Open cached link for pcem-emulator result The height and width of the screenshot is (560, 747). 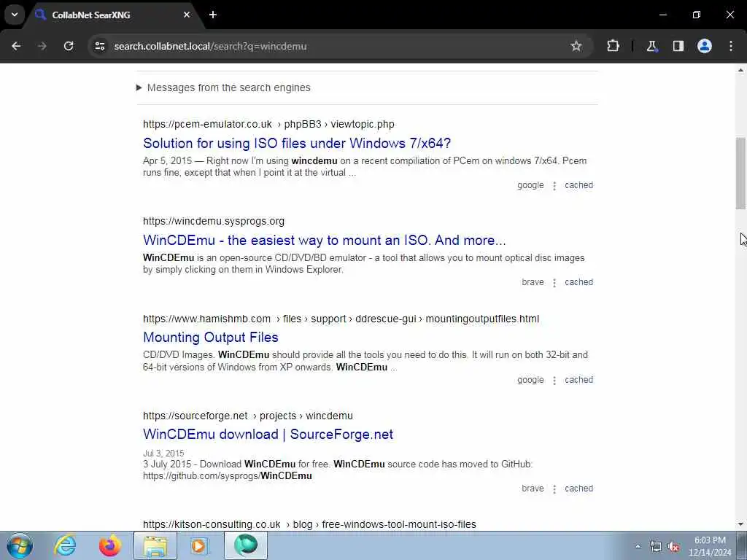click(578, 185)
